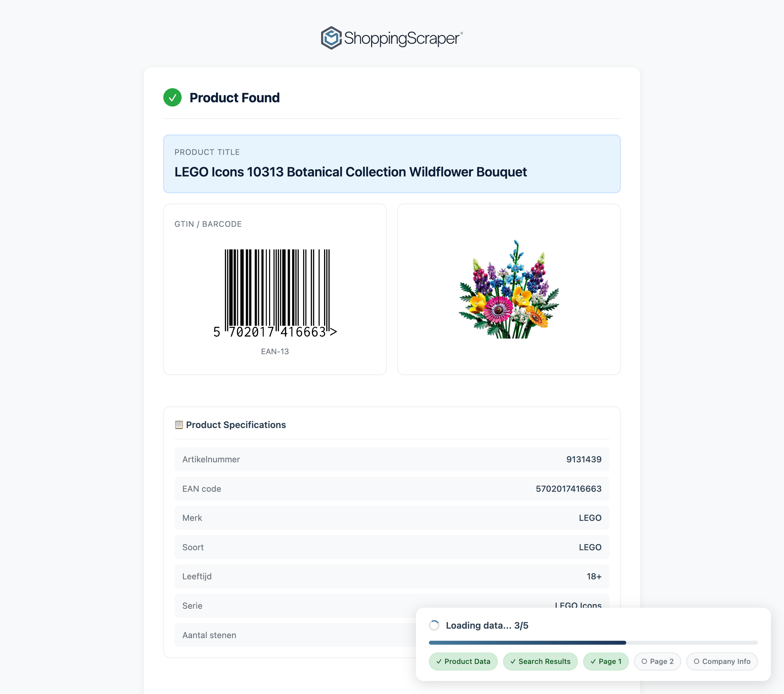The height and width of the screenshot is (694, 784).
Task: Click the Leeftijd 18+ specification row
Action: click(x=392, y=576)
